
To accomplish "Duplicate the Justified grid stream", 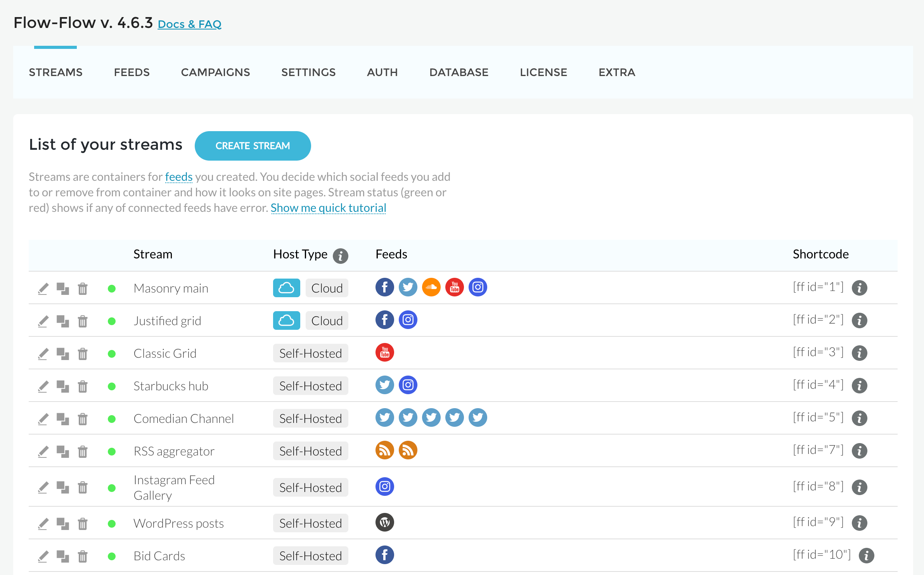I will (x=62, y=321).
